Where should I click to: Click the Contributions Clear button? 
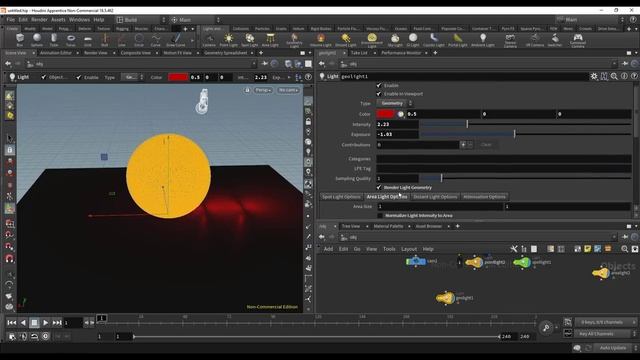tap(486, 145)
